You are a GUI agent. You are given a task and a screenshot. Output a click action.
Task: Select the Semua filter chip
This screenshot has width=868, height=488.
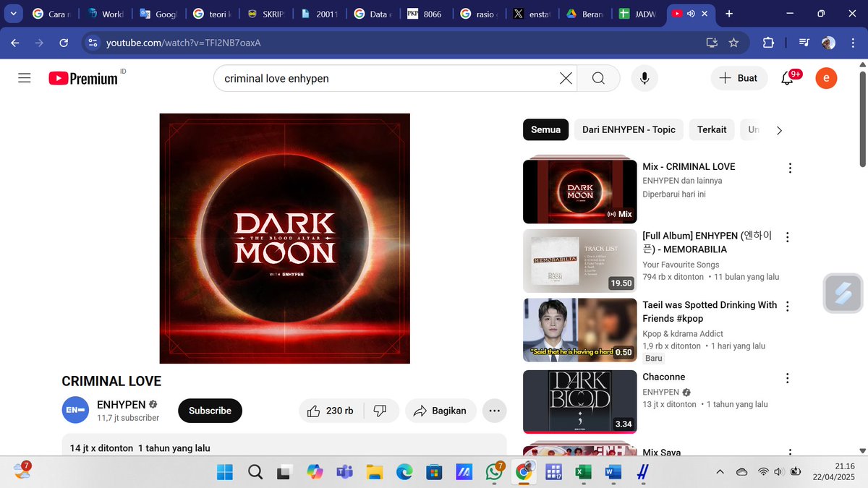coord(545,129)
